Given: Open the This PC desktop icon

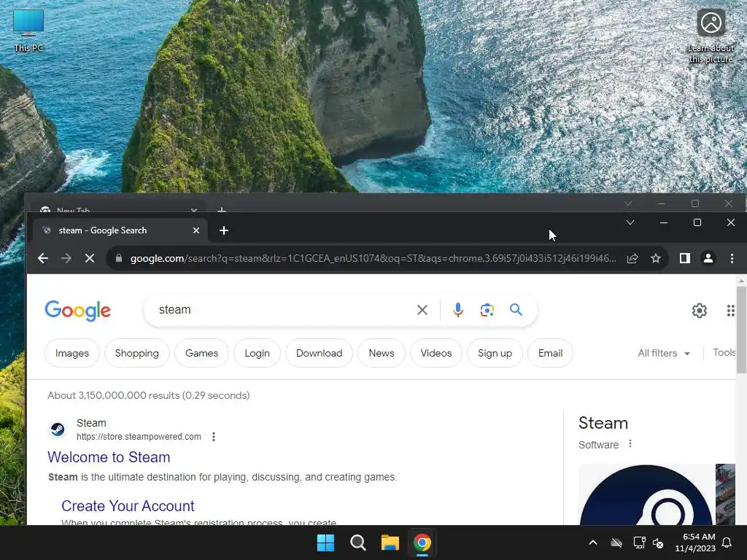Looking at the screenshot, I should pyautogui.click(x=28, y=31).
